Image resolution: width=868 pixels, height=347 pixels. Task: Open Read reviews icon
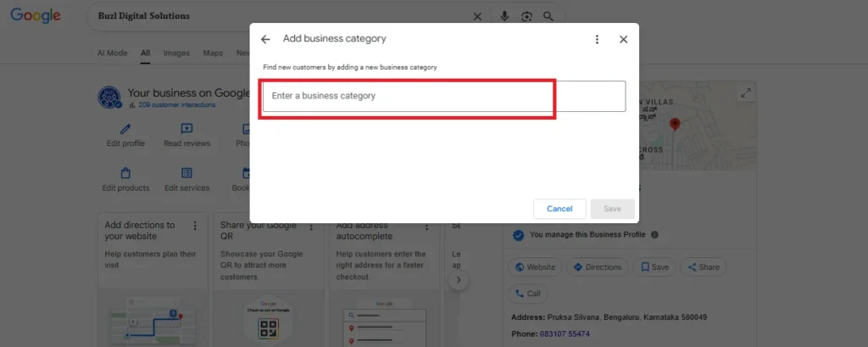tap(187, 129)
